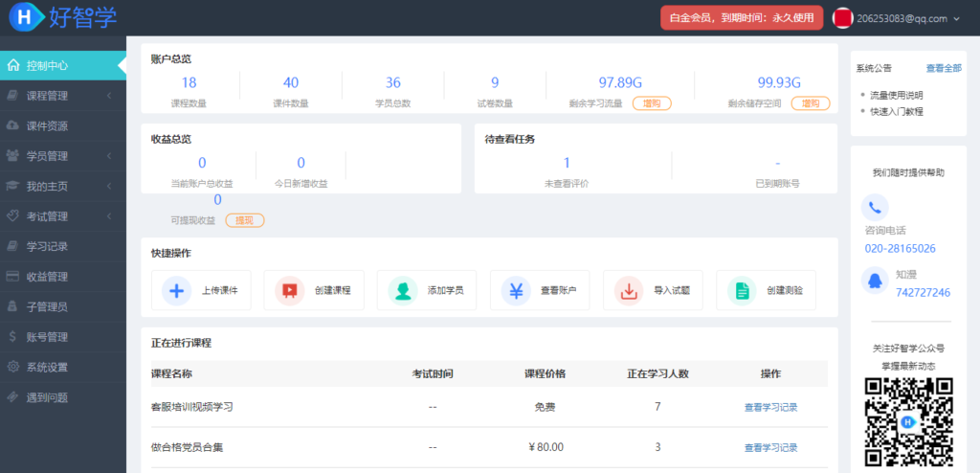Click the 40 课件数量 value

(x=291, y=82)
